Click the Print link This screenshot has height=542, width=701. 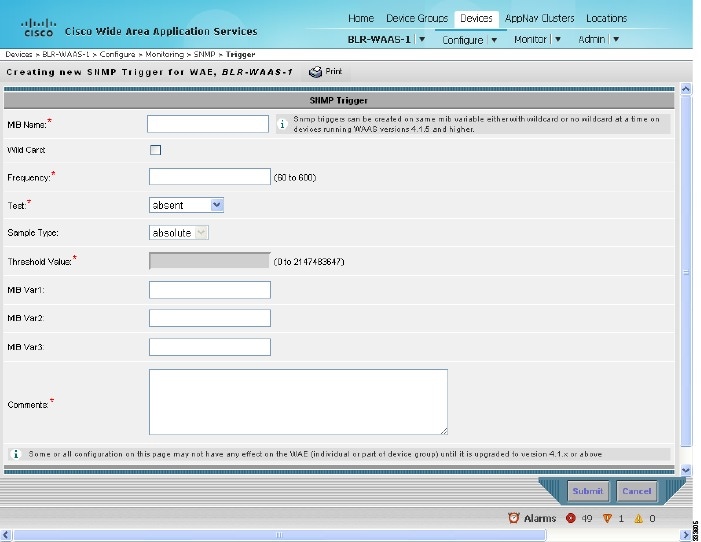[334, 72]
